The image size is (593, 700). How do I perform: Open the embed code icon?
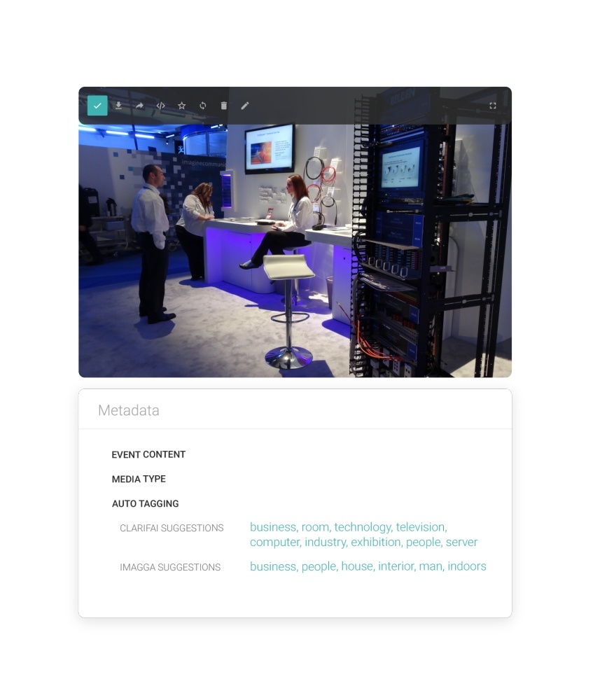[x=161, y=106]
